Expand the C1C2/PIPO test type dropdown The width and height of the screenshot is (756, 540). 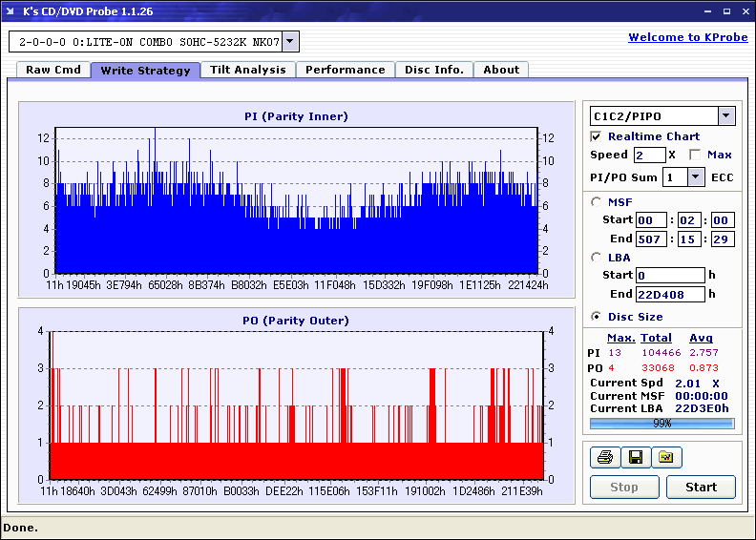(725, 116)
